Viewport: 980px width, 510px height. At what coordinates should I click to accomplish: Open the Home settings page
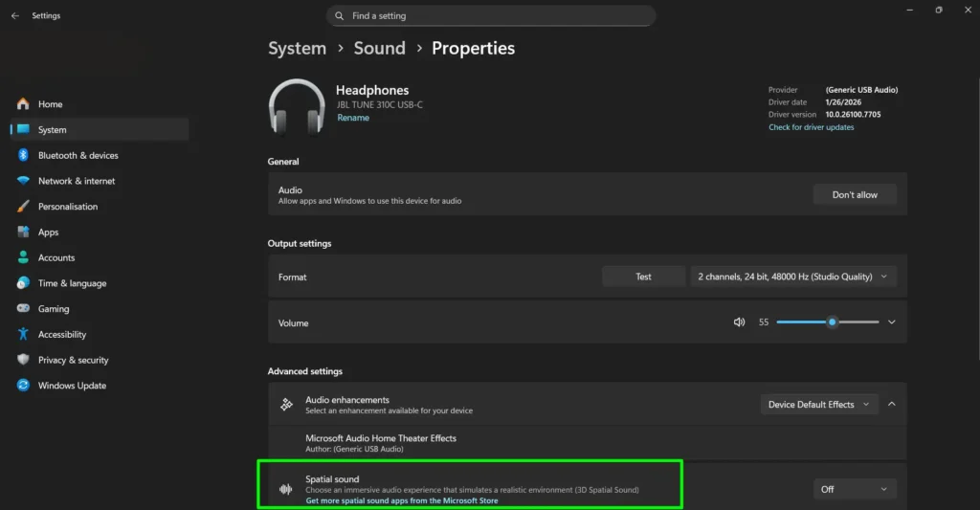100,103
